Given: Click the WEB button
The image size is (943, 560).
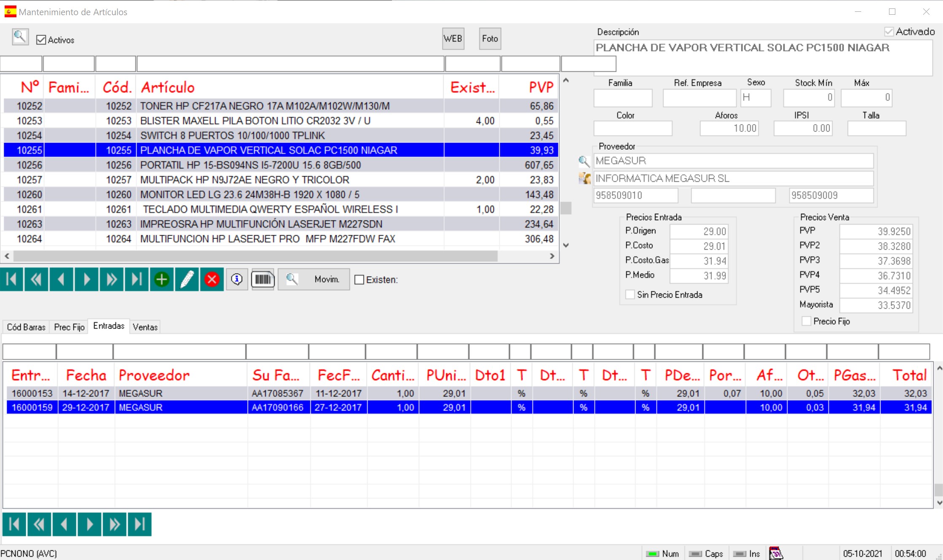Looking at the screenshot, I should [453, 39].
